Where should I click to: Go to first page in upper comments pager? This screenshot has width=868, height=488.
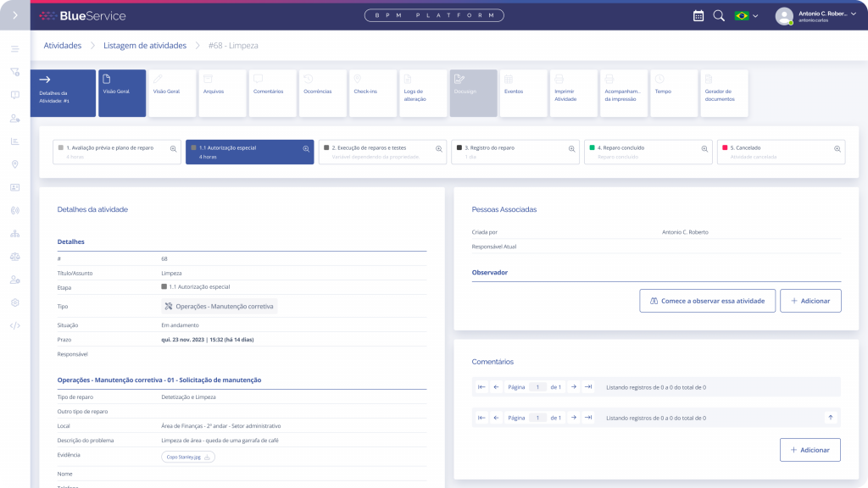[481, 387]
